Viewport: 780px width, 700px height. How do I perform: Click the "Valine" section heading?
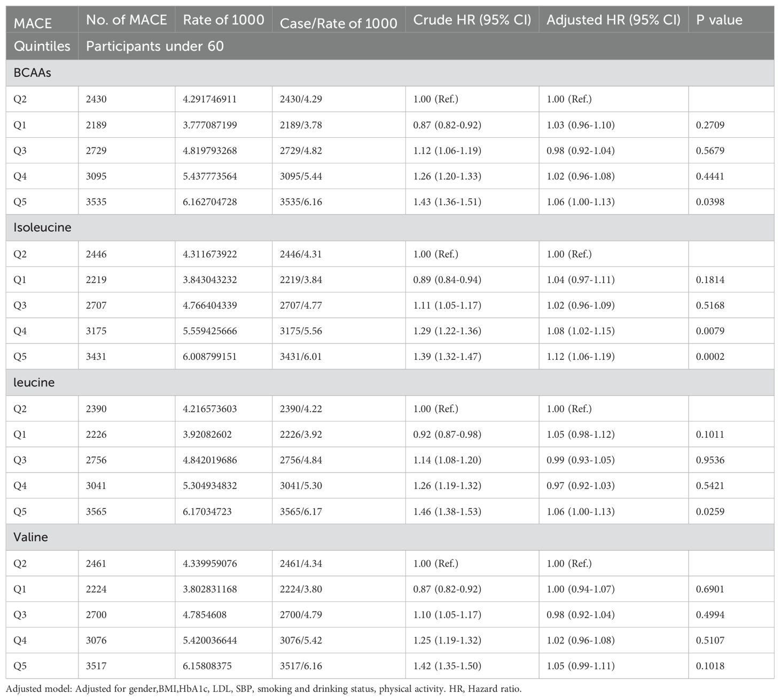pyautogui.click(x=30, y=537)
